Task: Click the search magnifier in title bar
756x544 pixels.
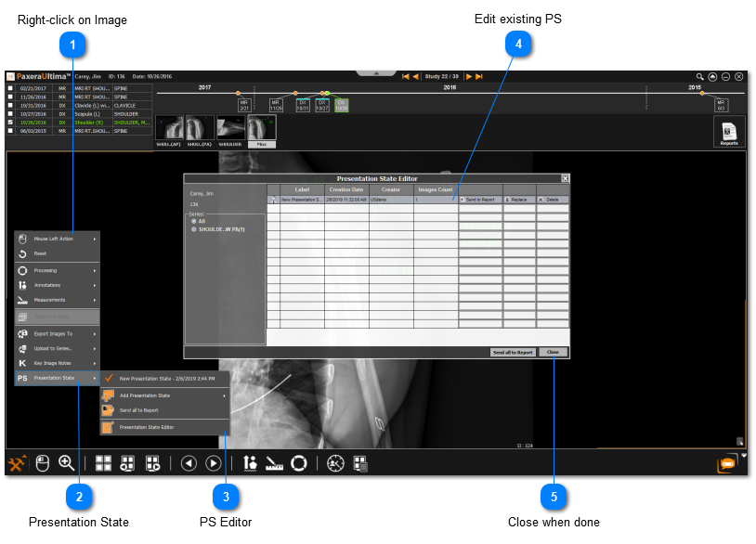Action: tap(700, 76)
